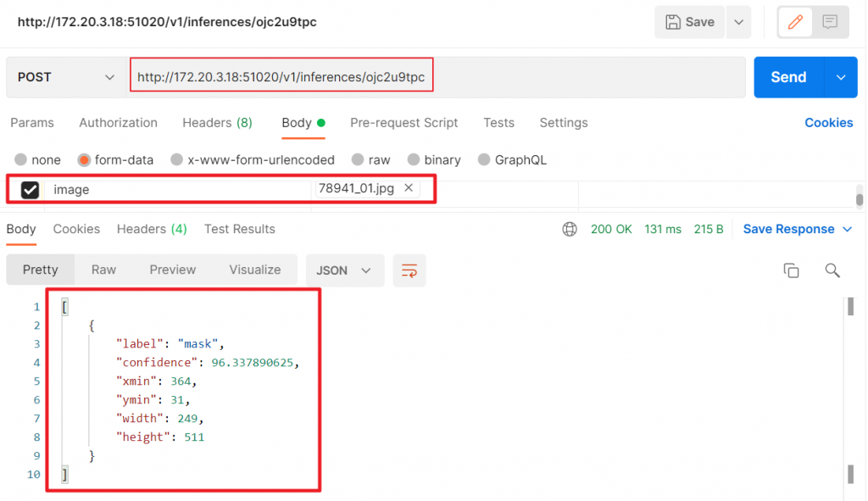Click the Save floppy disk button
This screenshot has height=501, width=868.
tap(690, 22)
